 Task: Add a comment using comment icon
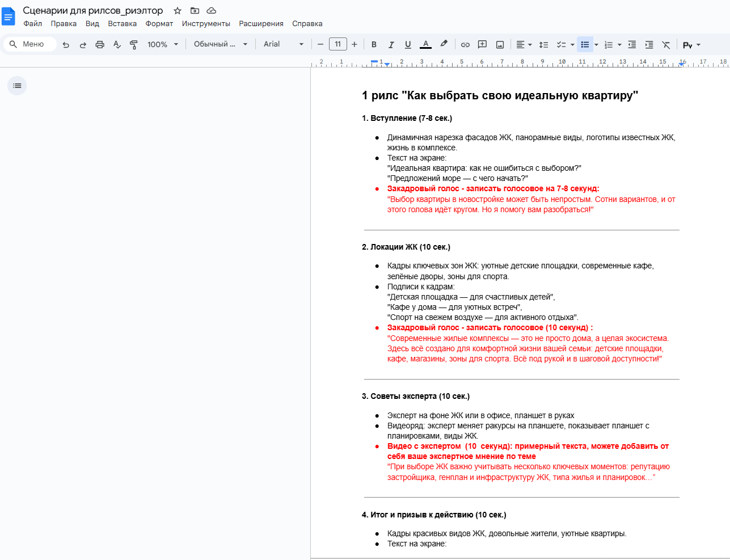pyautogui.click(x=482, y=44)
